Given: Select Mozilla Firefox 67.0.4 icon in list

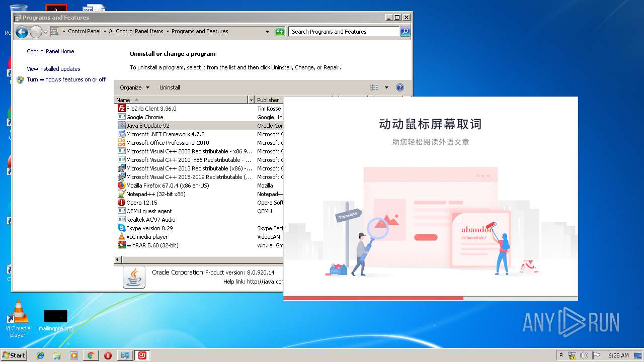Looking at the screenshot, I should pyautogui.click(x=121, y=185).
